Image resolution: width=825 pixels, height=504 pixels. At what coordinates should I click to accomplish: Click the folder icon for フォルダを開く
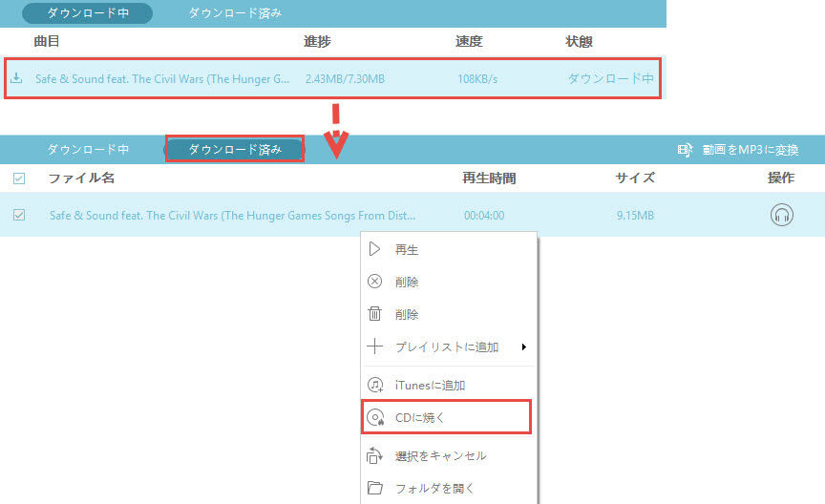[374, 488]
